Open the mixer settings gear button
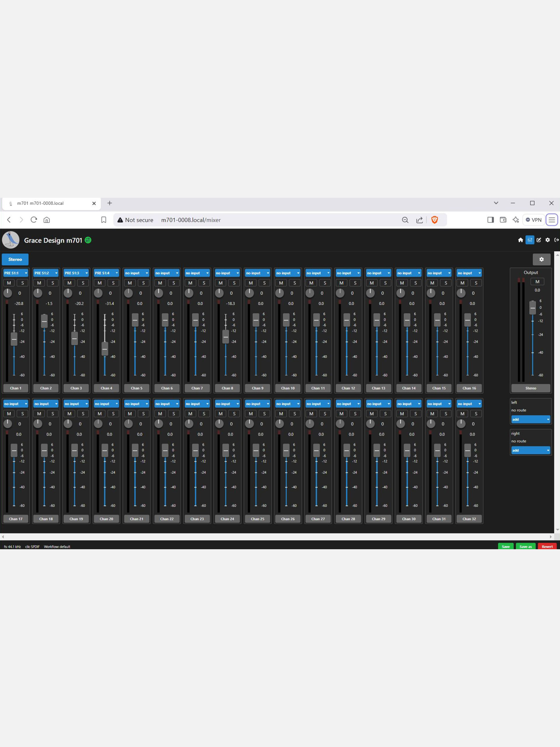The height and width of the screenshot is (747, 560). point(542,259)
